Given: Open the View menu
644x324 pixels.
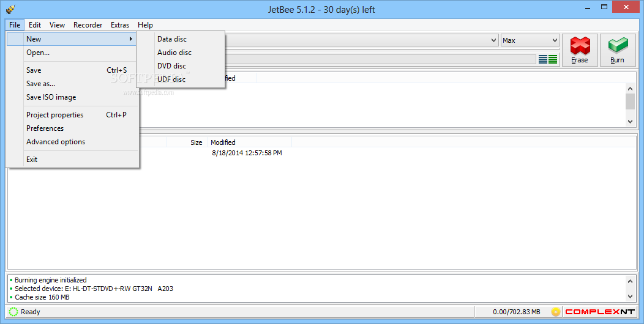Looking at the screenshot, I should [x=57, y=25].
